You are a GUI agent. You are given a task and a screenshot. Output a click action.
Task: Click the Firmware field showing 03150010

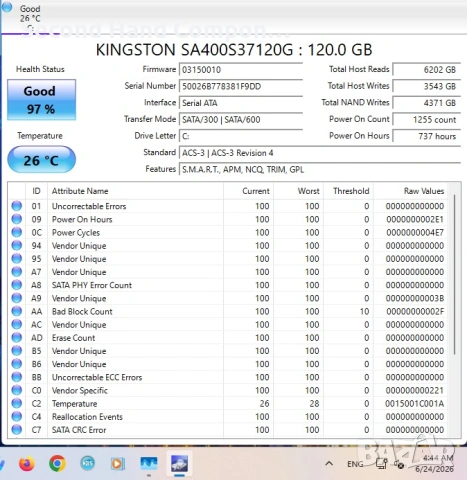(x=241, y=70)
